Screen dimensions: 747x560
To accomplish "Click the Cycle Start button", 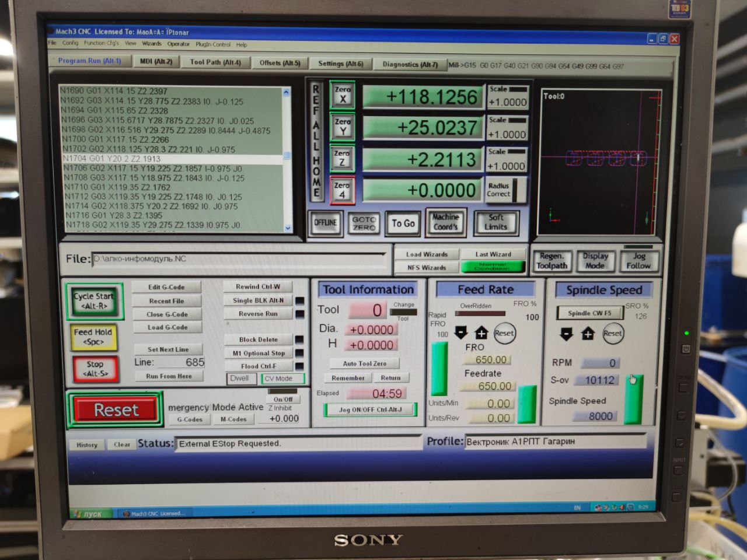I will point(94,301).
